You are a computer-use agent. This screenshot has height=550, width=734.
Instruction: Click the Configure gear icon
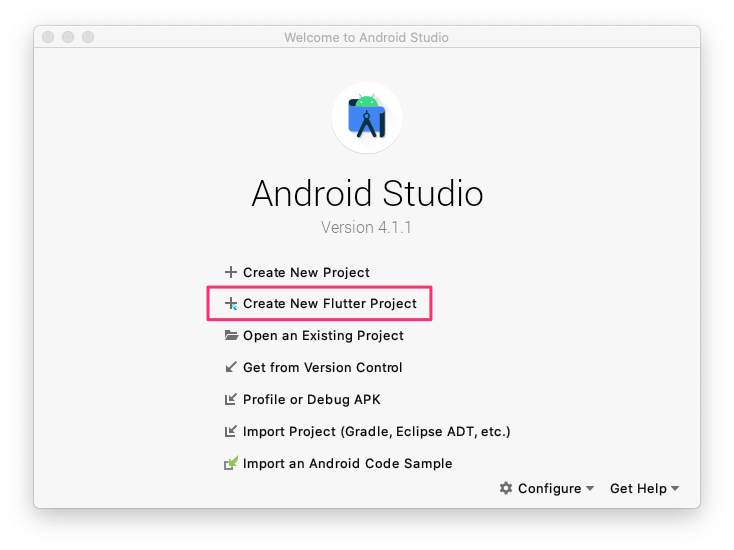click(506, 488)
